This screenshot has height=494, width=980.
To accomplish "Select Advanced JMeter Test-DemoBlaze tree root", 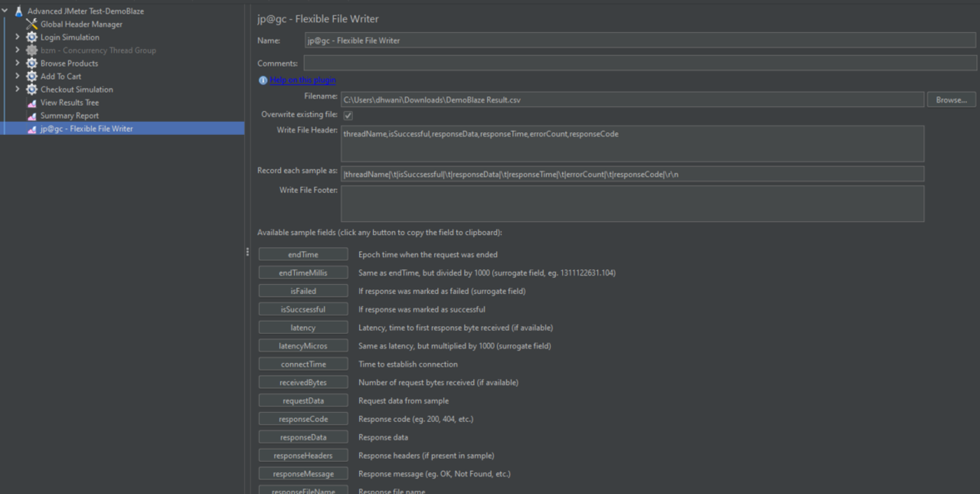I will [85, 11].
